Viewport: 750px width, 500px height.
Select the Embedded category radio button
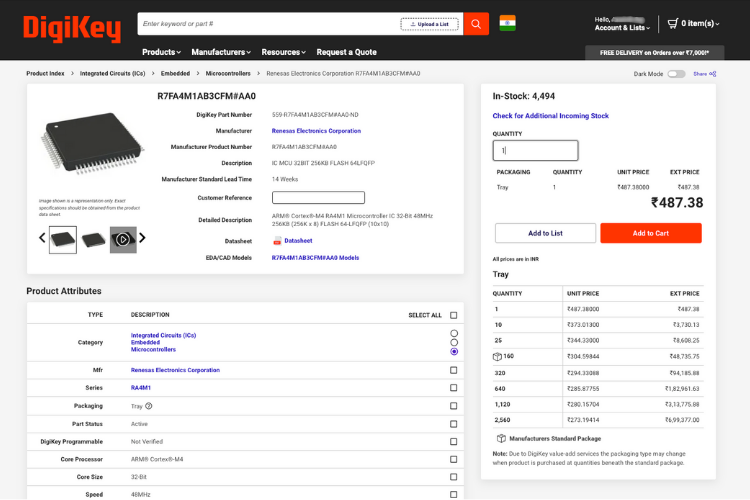coord(454,343)
